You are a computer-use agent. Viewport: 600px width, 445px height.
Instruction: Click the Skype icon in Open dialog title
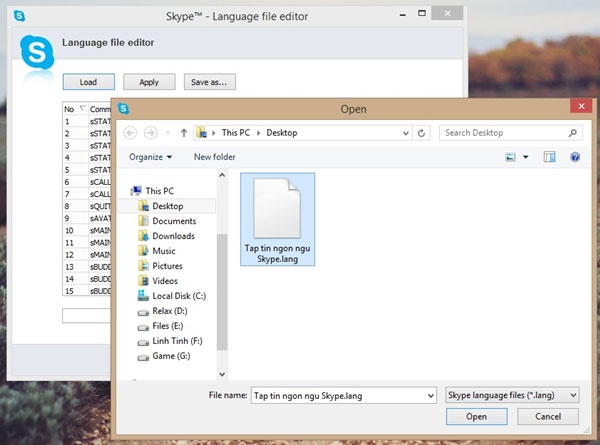[x=123, y=108]
